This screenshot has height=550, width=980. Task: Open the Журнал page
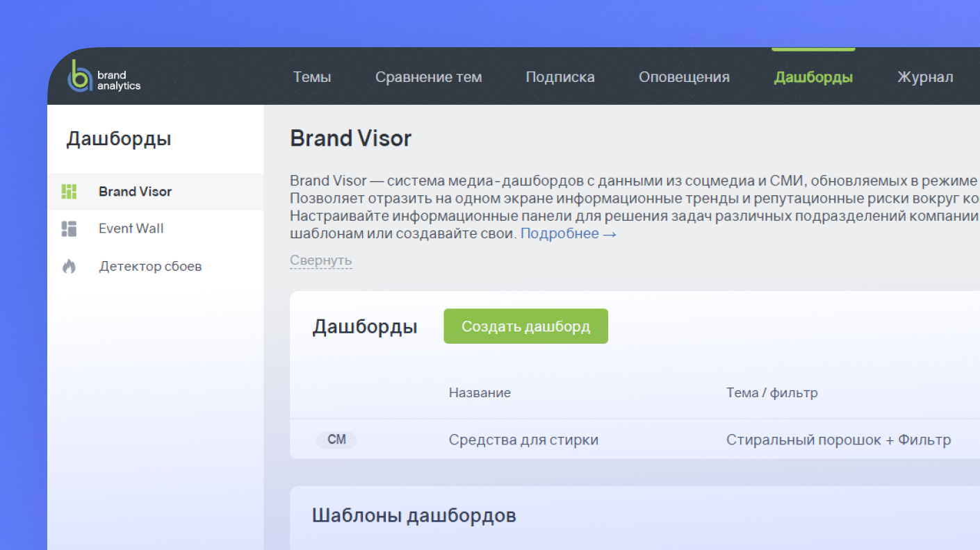coord(925,77)
